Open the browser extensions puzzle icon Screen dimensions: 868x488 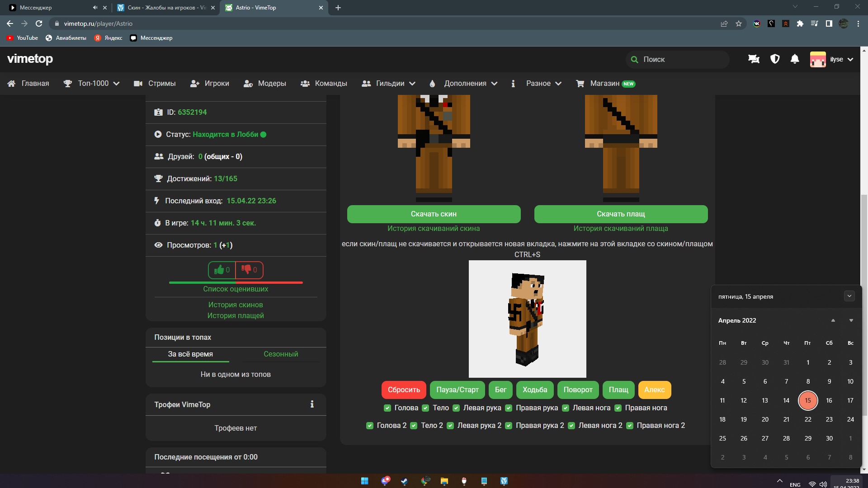(800, 23)
